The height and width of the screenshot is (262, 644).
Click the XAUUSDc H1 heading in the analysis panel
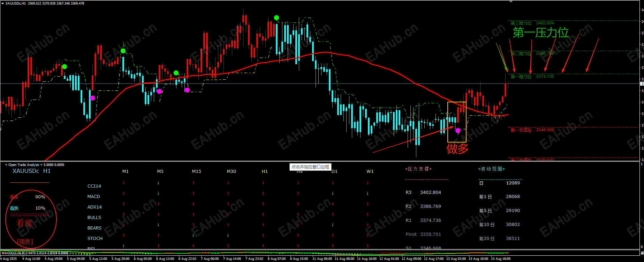31,171
